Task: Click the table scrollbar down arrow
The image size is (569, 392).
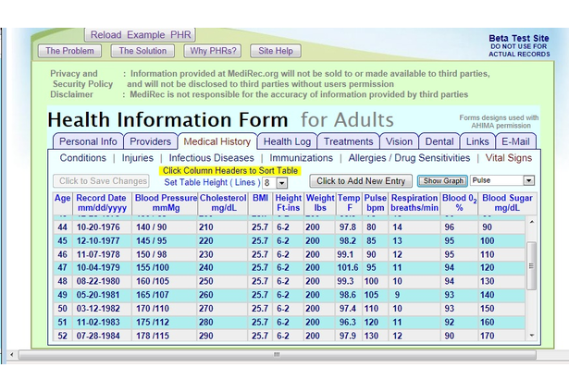Action: tap(531, 335)
